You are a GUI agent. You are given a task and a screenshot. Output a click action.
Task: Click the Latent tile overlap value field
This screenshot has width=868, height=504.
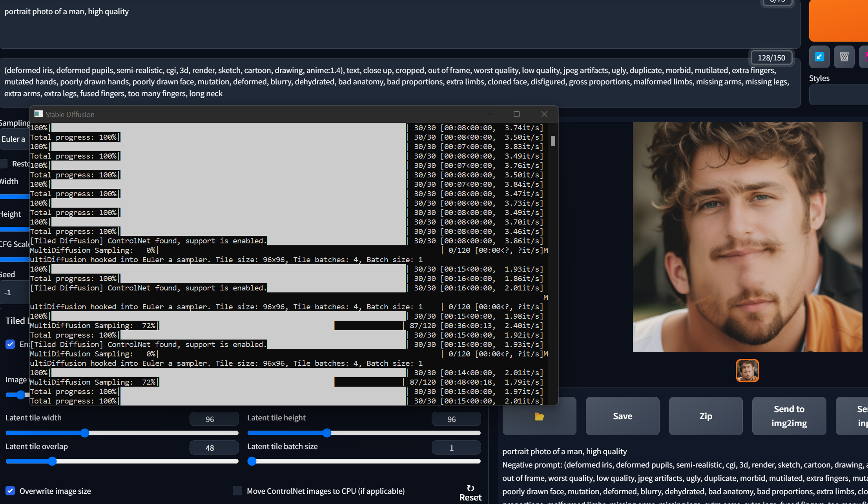pyautogui.click(x=214, y=447)
